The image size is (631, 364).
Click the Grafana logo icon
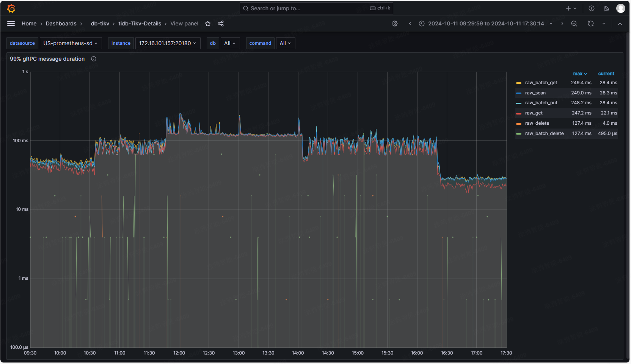coord(11,8)
